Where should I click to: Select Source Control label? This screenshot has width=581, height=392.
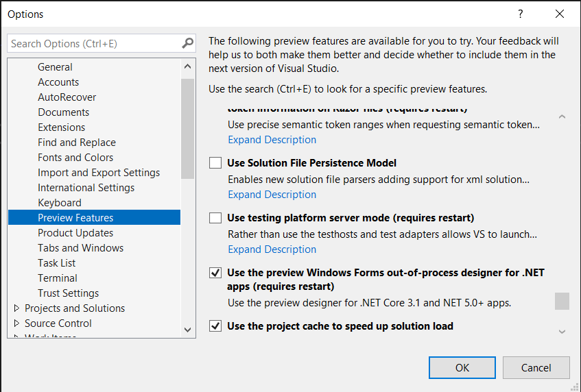point(58,323)
